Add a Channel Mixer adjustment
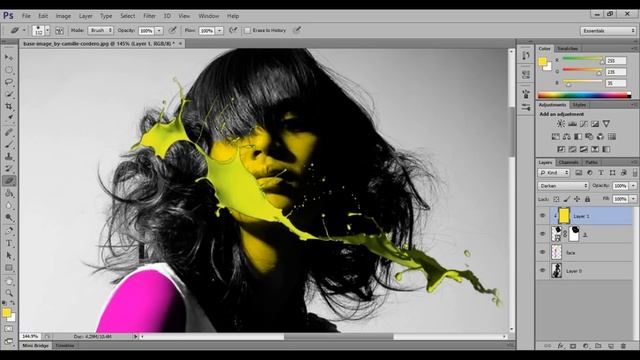 pyautogui.click(x=600, y=136)
